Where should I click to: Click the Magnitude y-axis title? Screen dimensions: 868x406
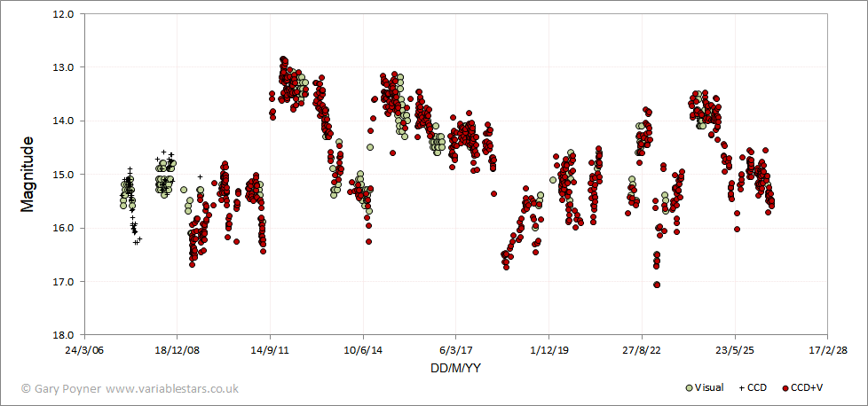pos(28,175)
